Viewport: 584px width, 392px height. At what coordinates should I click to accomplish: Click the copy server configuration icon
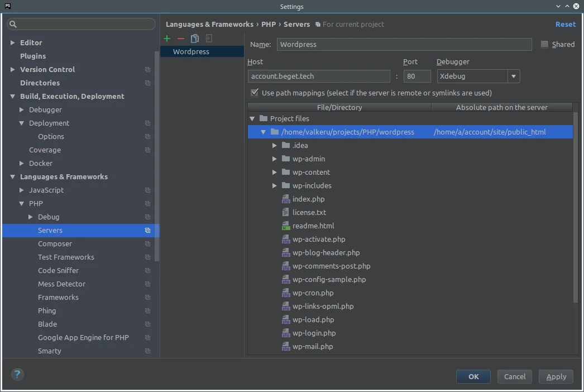[x=194, y=39]
